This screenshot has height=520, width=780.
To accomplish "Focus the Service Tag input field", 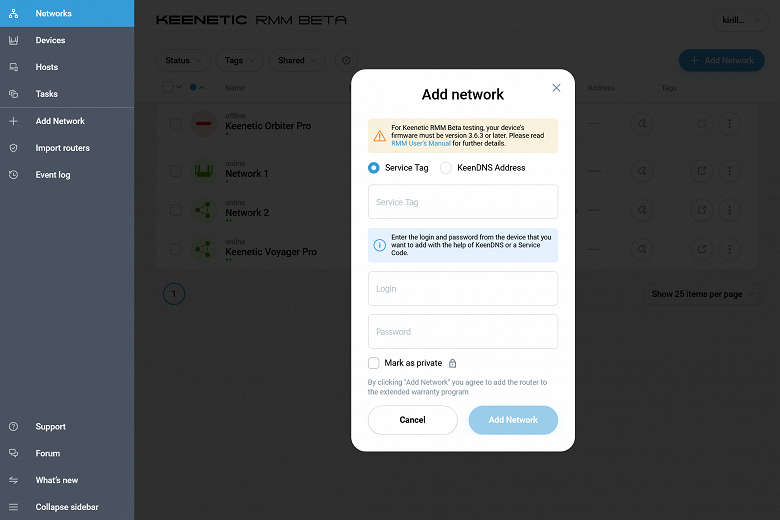I will point(463,202).
